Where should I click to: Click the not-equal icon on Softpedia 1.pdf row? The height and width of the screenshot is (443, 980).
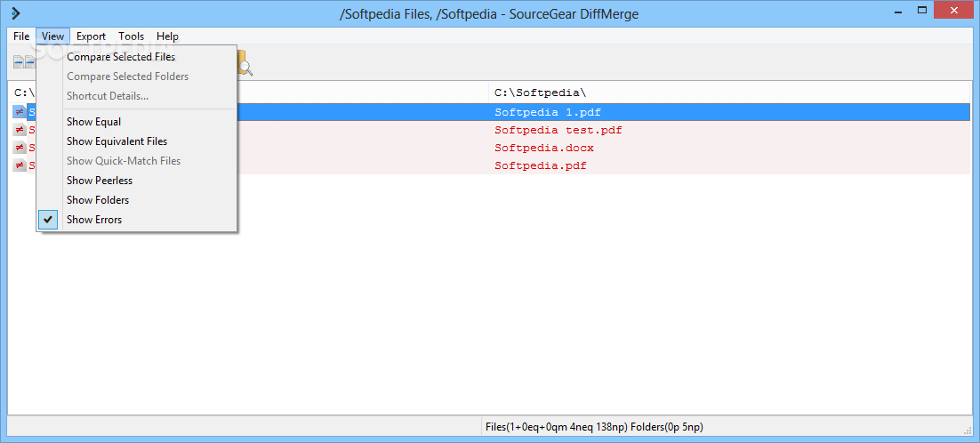20,112
